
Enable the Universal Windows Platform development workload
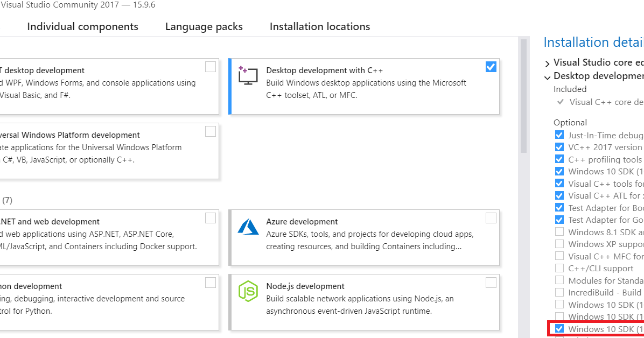pyautogui.click(x=210, y=131)
